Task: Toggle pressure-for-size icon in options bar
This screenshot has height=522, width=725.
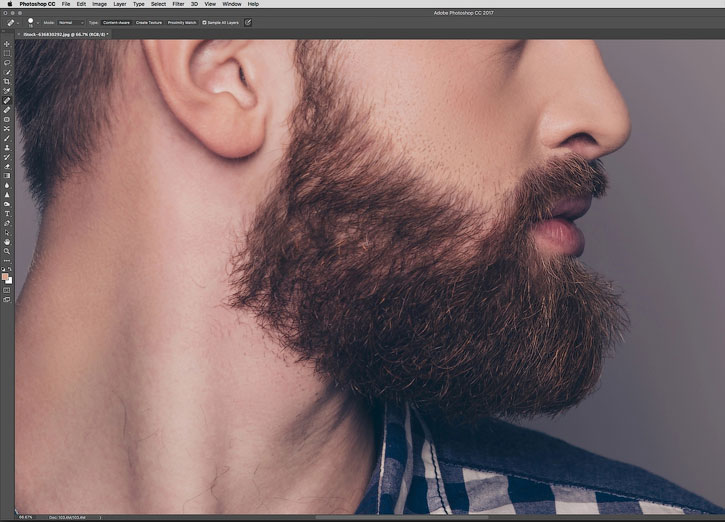Action: [248, 22]
